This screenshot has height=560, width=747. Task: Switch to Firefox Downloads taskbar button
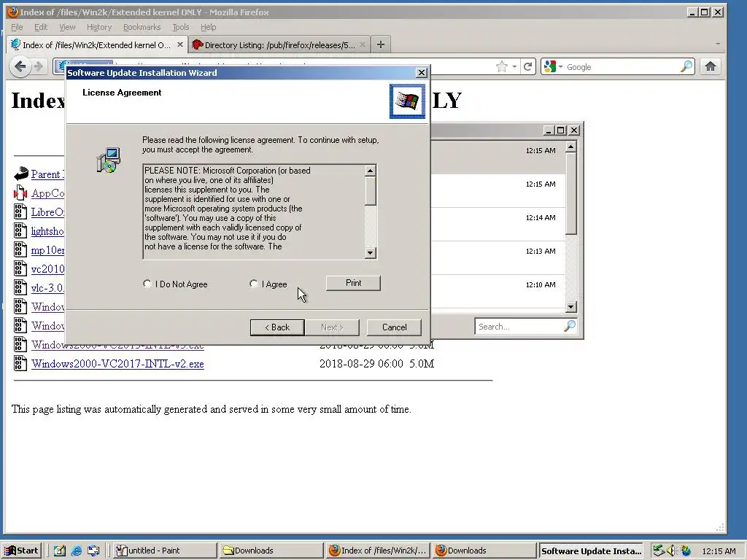[x=484, y=551]
